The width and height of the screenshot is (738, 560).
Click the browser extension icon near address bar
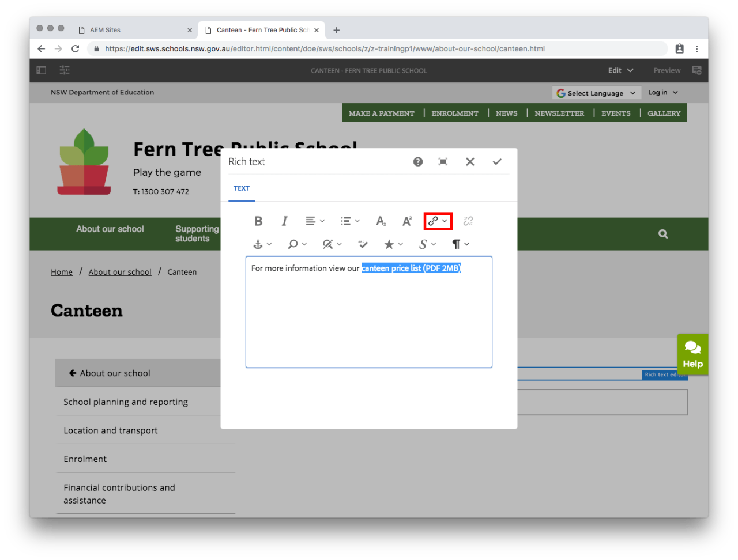tap(680, 49)
